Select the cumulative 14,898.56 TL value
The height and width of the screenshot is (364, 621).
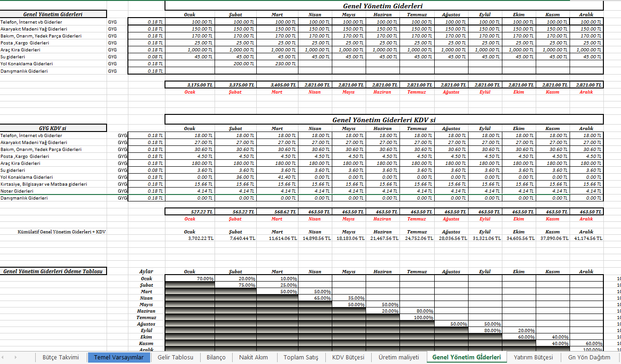(x=315, y=238)
